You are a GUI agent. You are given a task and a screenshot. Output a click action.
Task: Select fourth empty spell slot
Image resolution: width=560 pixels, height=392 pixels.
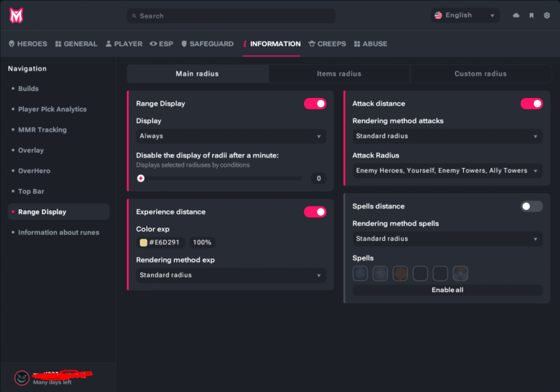[x=420, y=274]
